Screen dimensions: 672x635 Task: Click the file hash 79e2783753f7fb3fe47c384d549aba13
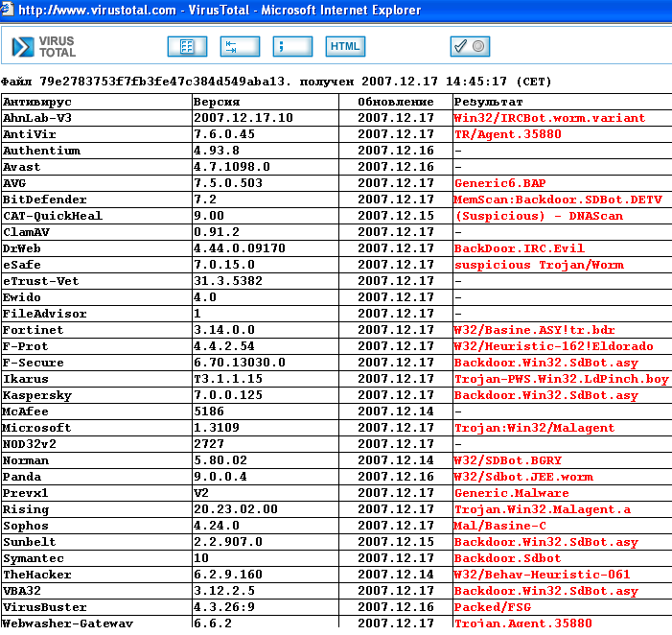[162, 81]
